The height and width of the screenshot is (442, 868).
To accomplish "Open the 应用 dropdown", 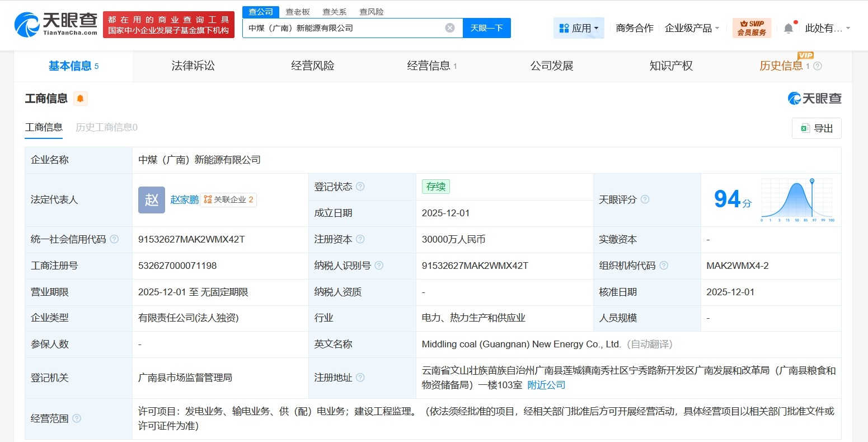I will pos(579,27).
